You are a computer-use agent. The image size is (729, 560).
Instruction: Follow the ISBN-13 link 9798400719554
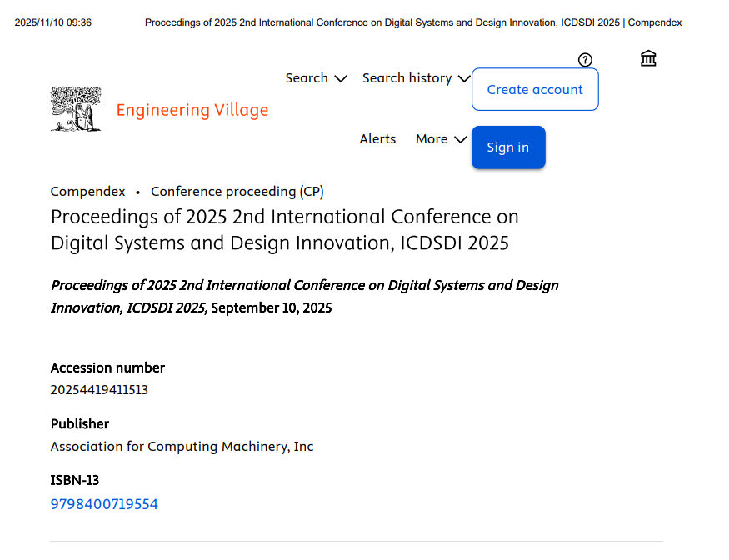(104, 504)
